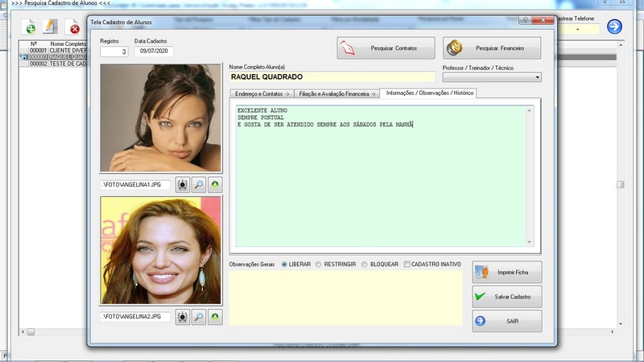Select the RESTRINGIR radio option
The image size is (644, 362).
point(318,265)
